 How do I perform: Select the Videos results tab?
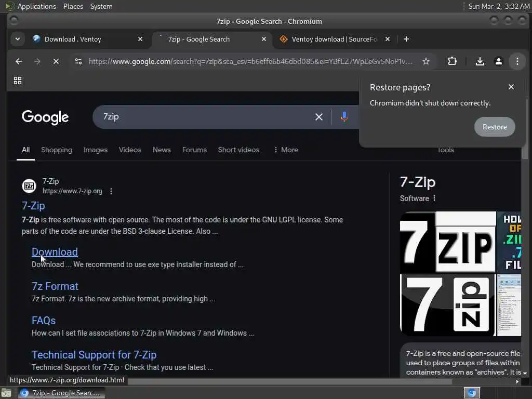pos(130,150)
